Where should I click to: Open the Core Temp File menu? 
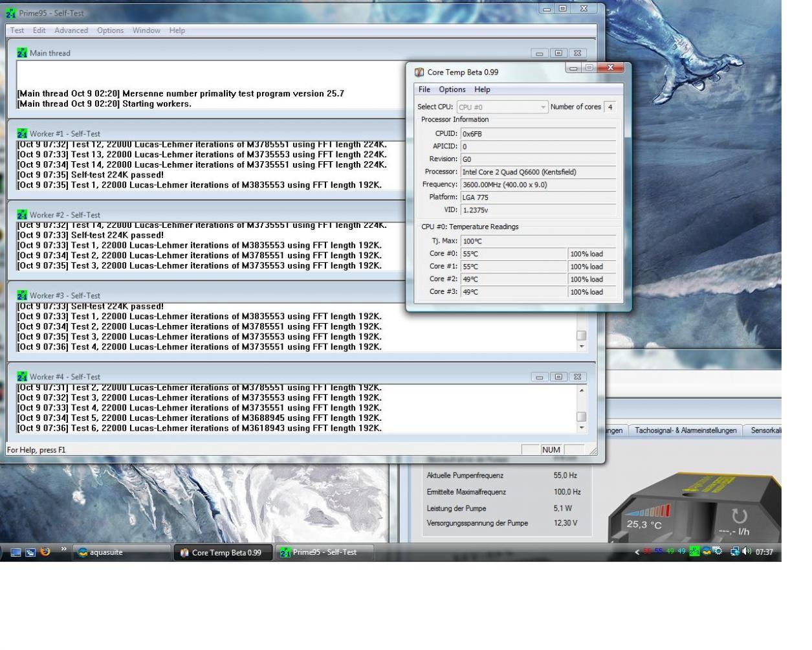[424, 89]
